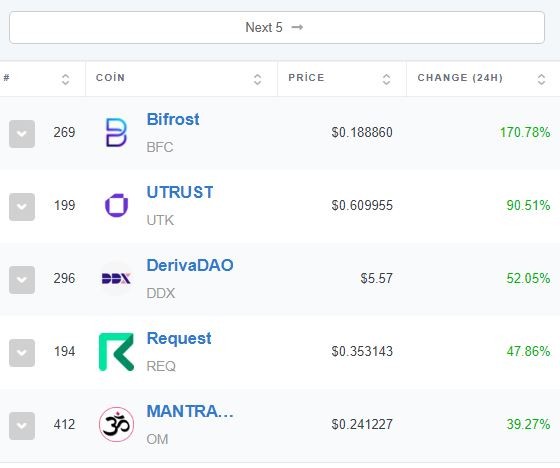Image resolution: width=560 pixels, height=468 pixels.
Task: Click the UTRUST coin logo
Action: point(116,205)
